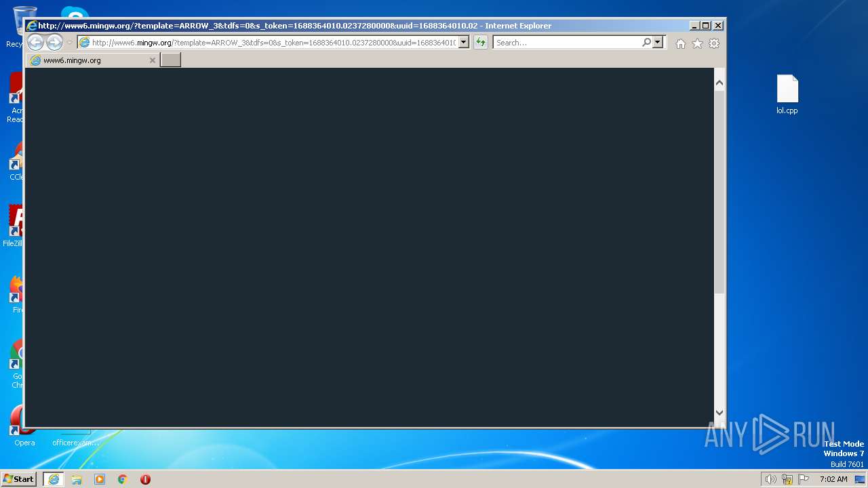Click the scrollbar up arrow
This screenshot has height=488, width=868.
point(719,83)
